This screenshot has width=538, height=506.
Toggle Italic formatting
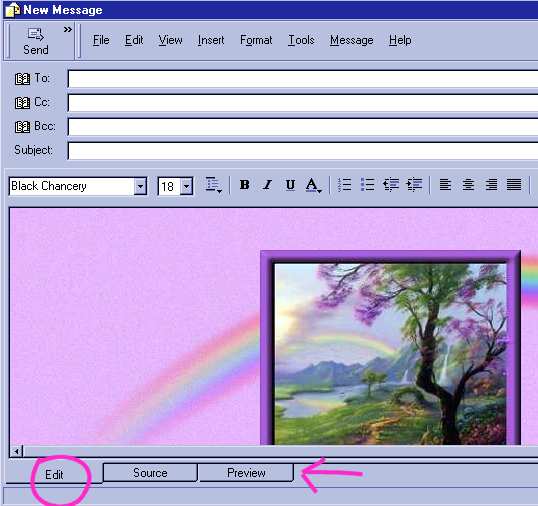[267, 185]
